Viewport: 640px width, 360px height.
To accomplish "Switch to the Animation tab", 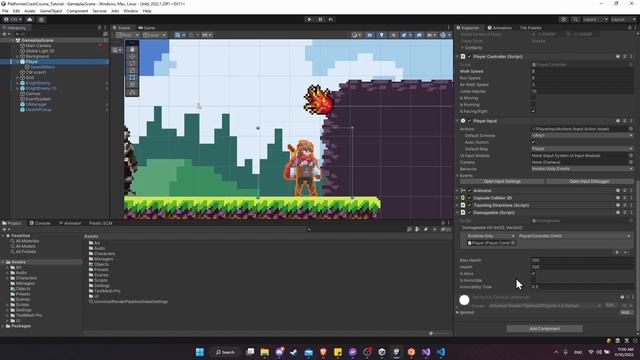I will point(500,28).
